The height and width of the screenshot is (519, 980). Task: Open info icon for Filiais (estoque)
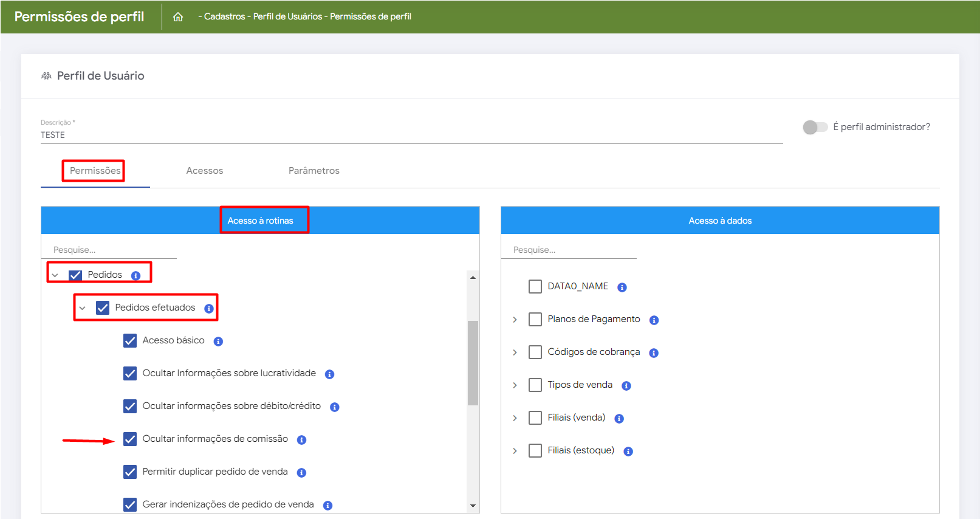tap(628, 452)
